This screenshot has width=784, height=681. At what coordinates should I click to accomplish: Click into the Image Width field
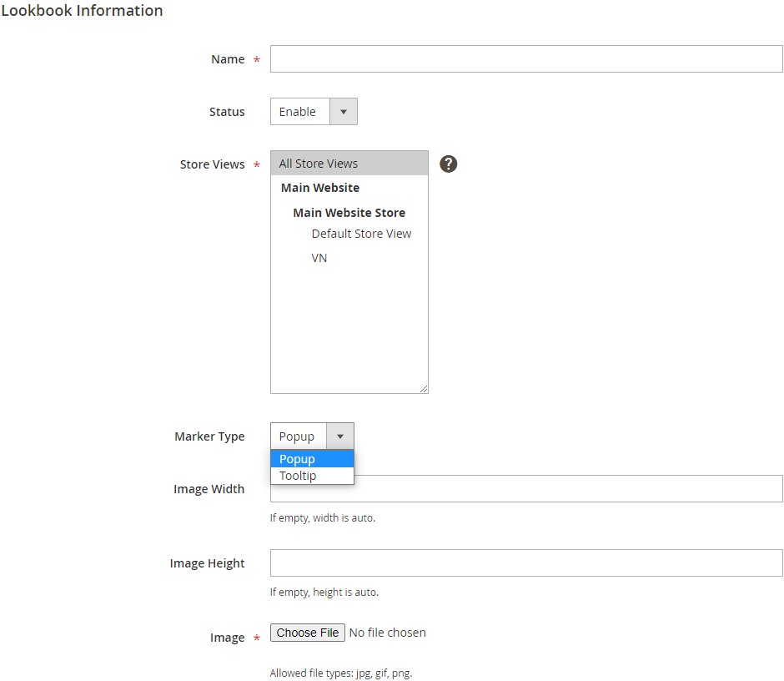[x=567, y=489]
